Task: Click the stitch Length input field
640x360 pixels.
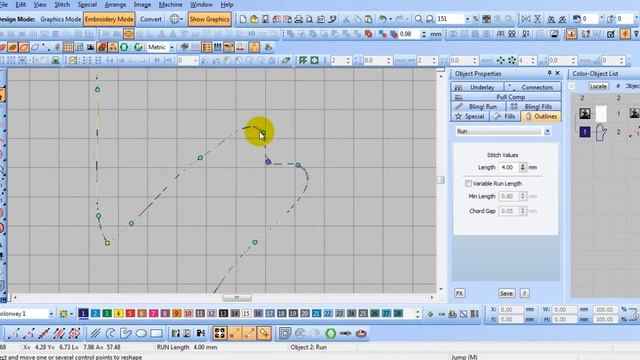Action: point(509,167)
